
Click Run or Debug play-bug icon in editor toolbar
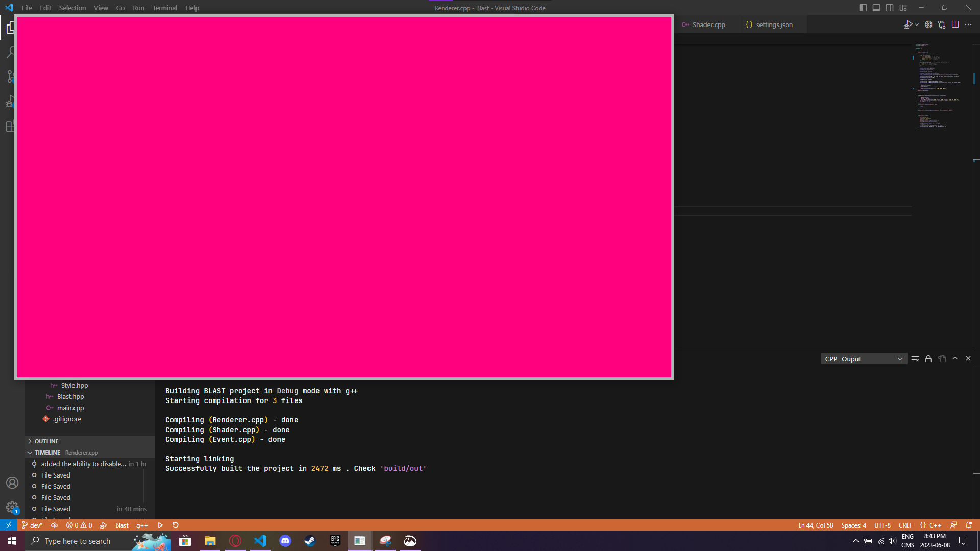pos(908,24)
